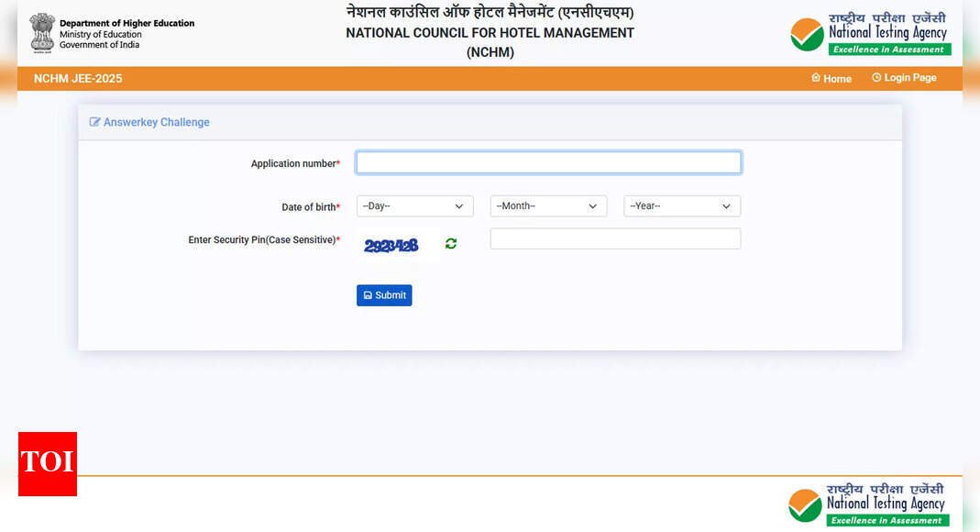Click the NCHM JEE-2025 title link
The image size is (980, 532).
[78, 79]
